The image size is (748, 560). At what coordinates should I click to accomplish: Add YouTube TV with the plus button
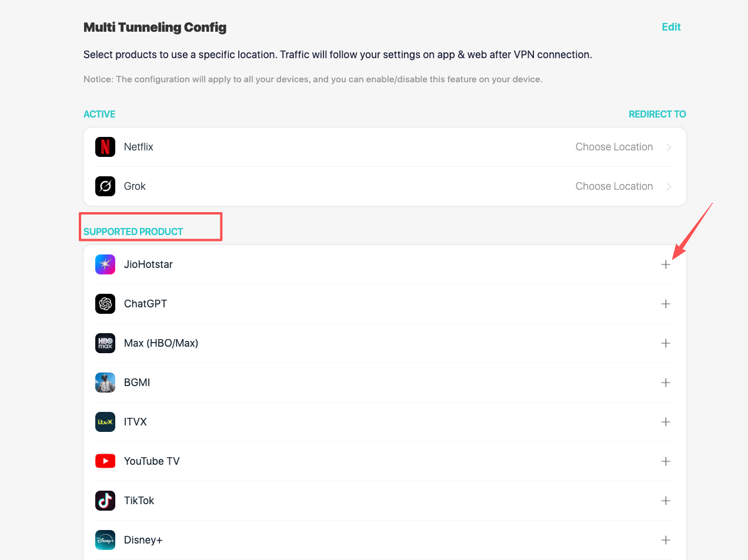pos(666,461)
